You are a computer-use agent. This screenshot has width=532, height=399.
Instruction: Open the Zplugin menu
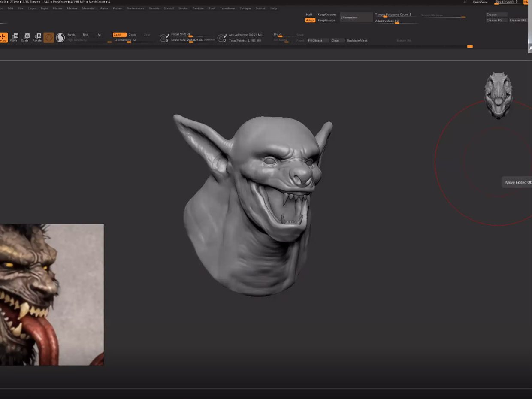(245, 8)
